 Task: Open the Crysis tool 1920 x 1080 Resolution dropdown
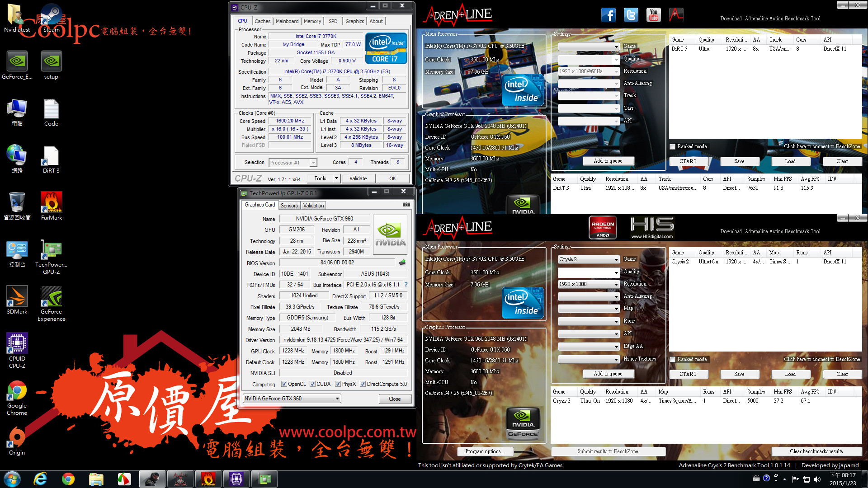(589, 284)
